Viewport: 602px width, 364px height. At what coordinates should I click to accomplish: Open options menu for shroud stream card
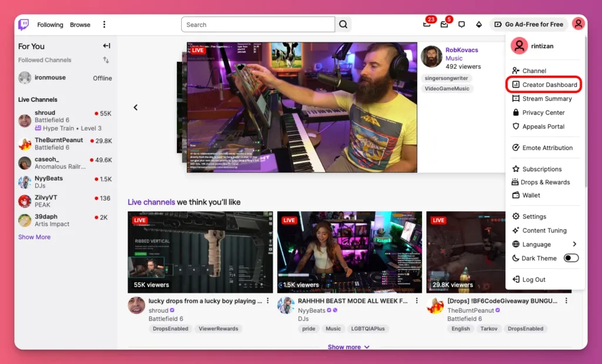pos(267,301)
